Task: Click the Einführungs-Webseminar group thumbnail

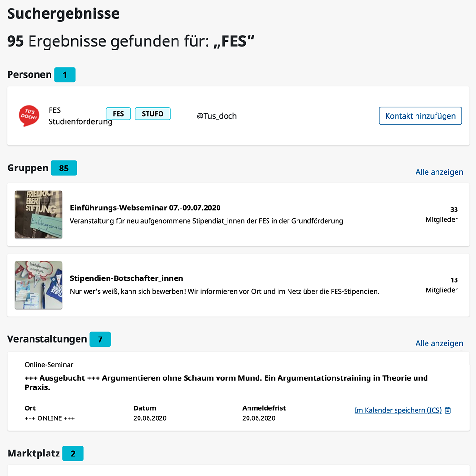Action: tap(39, 214)
